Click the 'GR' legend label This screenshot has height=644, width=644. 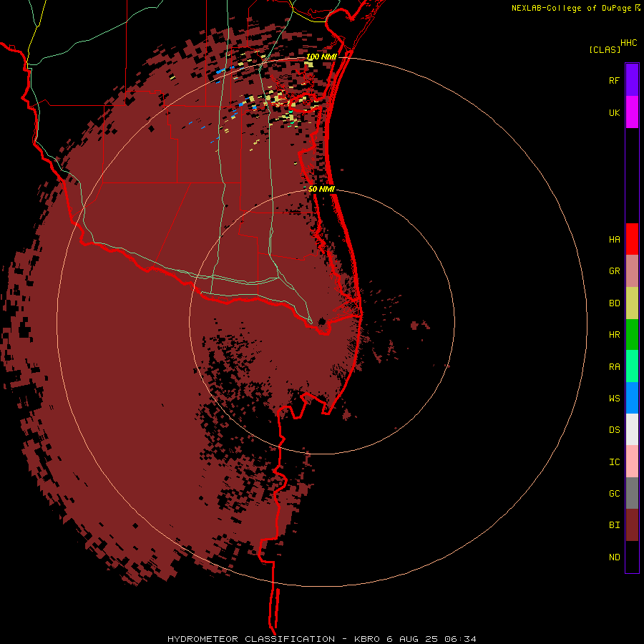(614, 271)
